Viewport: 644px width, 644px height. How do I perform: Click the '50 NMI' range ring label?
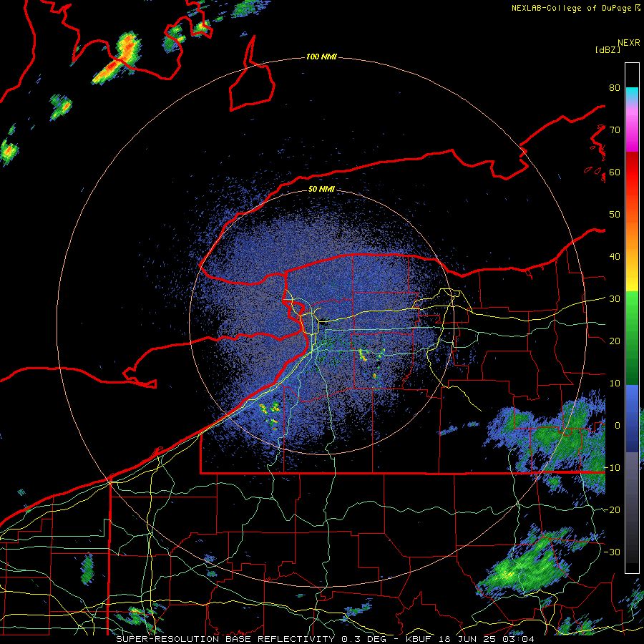tap(321, 190)
